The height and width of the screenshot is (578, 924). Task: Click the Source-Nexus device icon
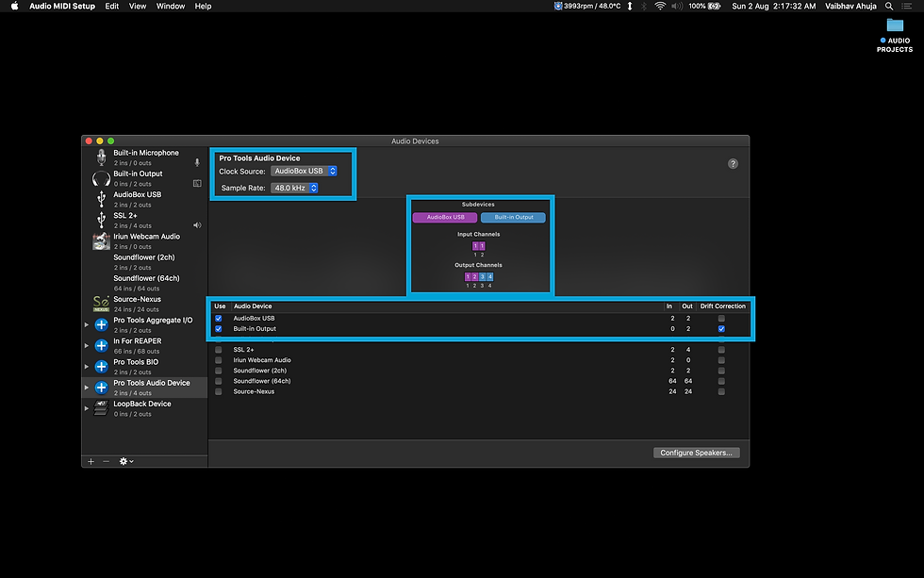pyautogui.click(x=102, y=304)
